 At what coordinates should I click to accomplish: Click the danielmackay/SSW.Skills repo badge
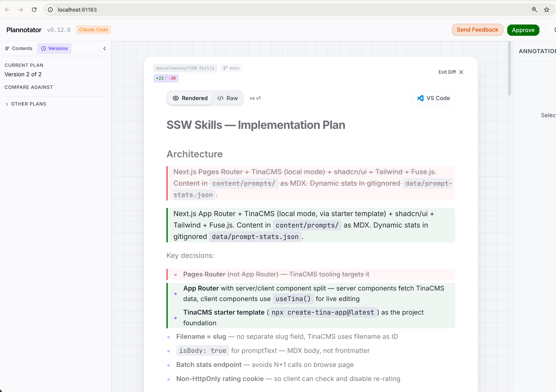point(185,68)
